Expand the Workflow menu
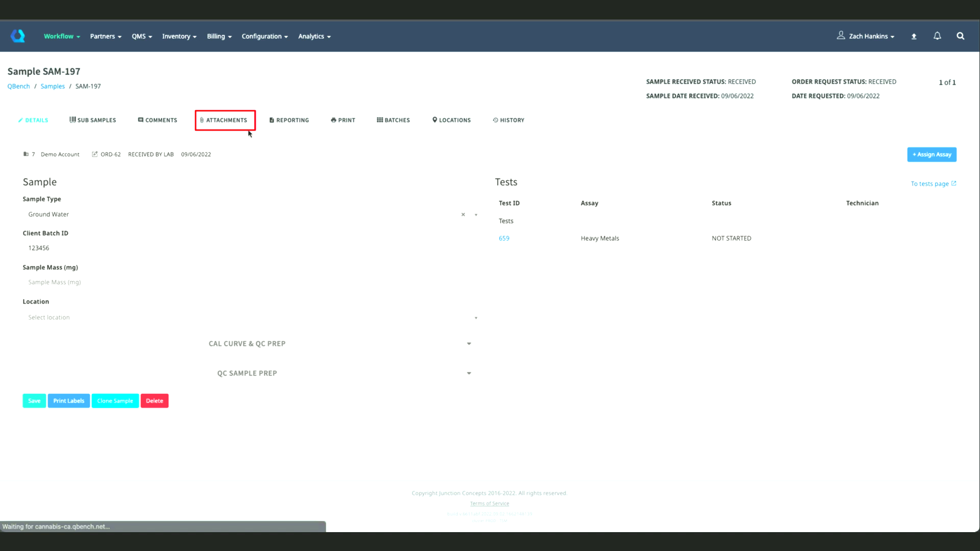Screen dimensions: 980x551 pos(62,36)
